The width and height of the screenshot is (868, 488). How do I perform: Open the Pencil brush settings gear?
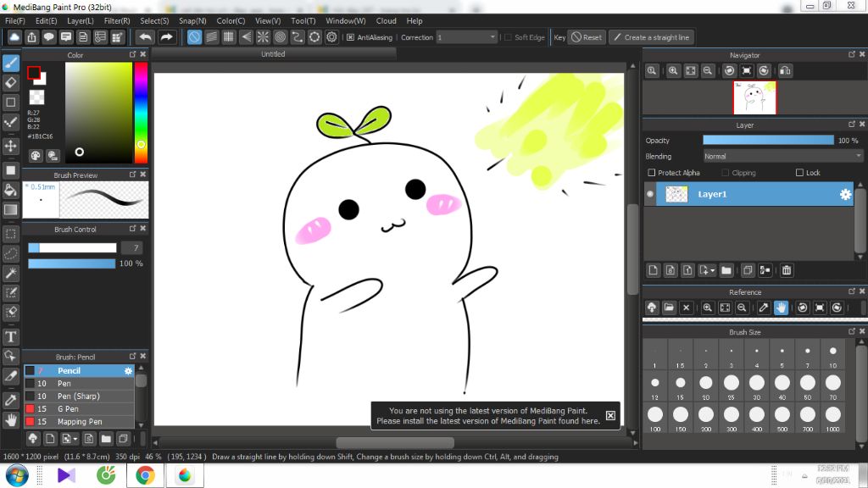(x=128, y=371)
